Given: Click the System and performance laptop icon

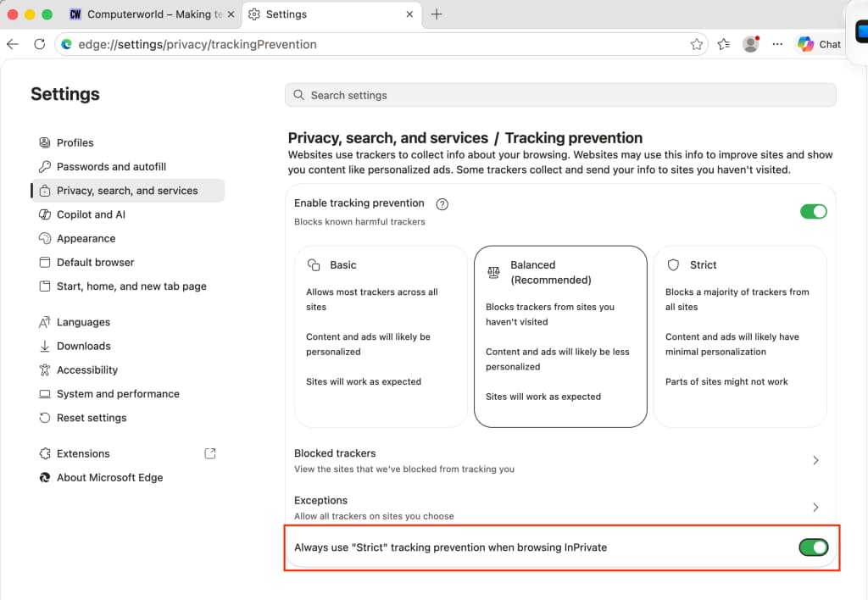Looking at the screenshot, I should pyautogui.click(x=45, y=394).
